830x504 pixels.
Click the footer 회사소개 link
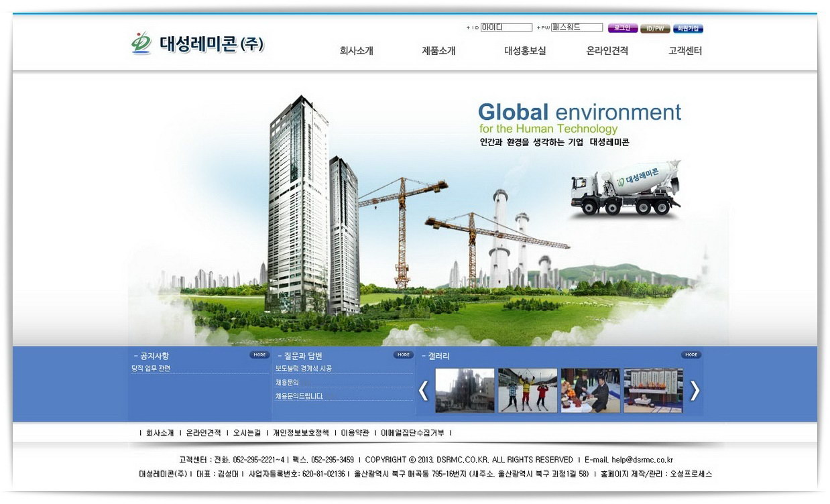pos(160,433)
